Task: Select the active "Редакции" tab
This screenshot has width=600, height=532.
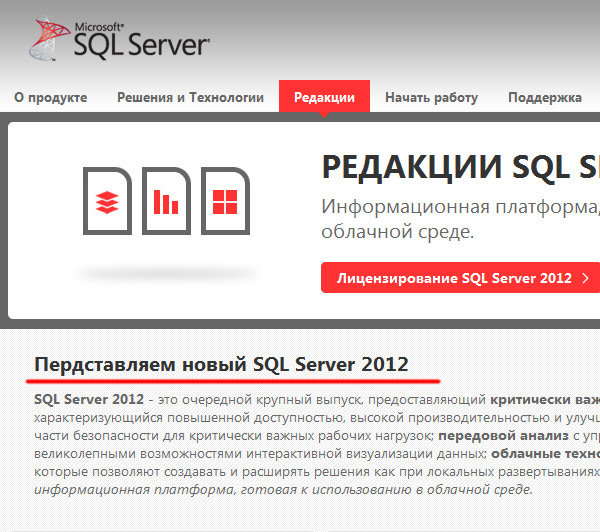Action: [x=324, y=97]
